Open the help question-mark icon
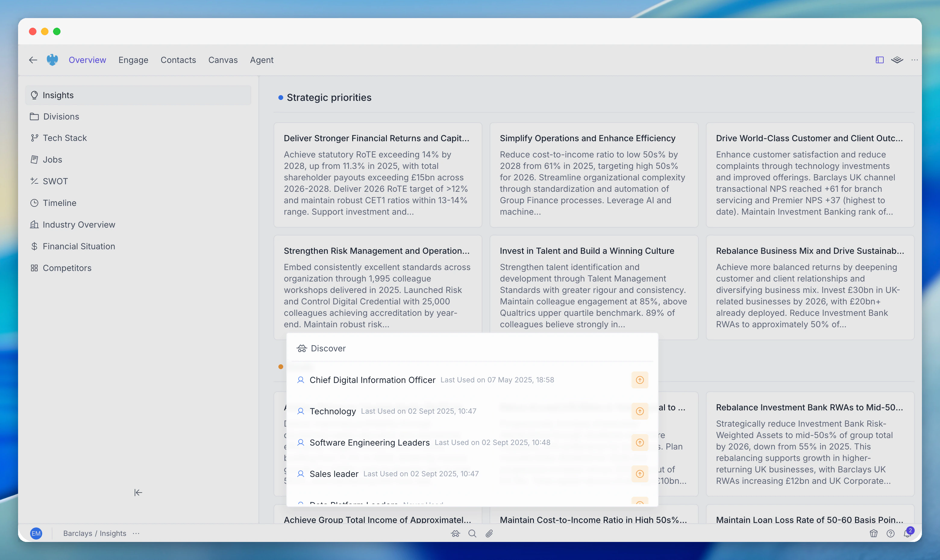940x560 pixels. coord(891,533)
